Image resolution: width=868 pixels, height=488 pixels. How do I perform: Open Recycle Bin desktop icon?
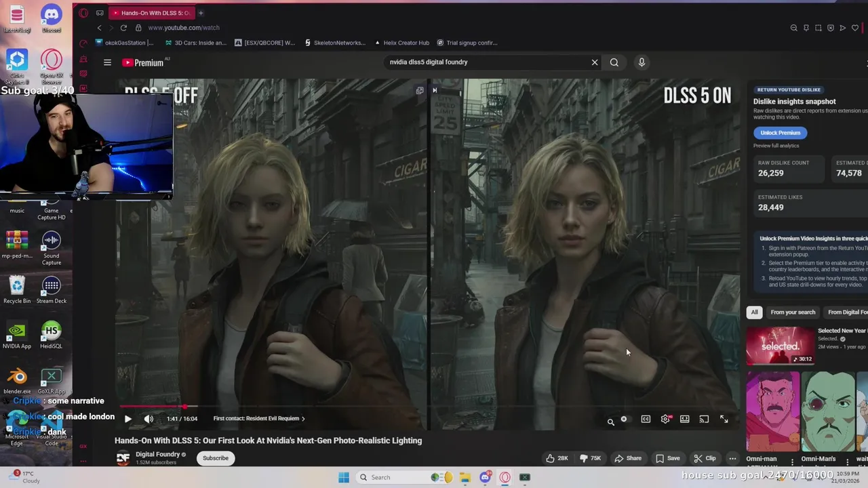(17, 290)
